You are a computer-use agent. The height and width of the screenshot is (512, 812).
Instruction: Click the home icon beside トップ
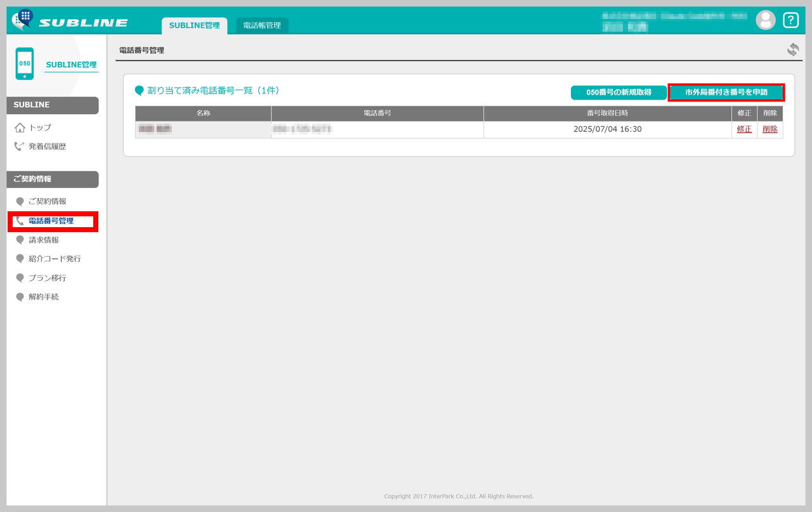click(x=20, y=128)
